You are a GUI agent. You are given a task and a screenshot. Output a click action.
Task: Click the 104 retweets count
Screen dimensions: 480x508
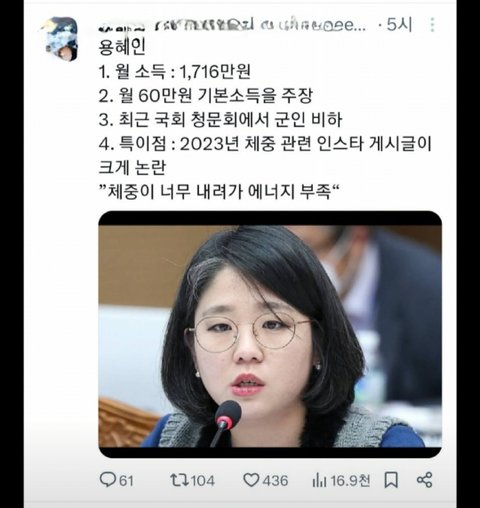click(203, 481)
